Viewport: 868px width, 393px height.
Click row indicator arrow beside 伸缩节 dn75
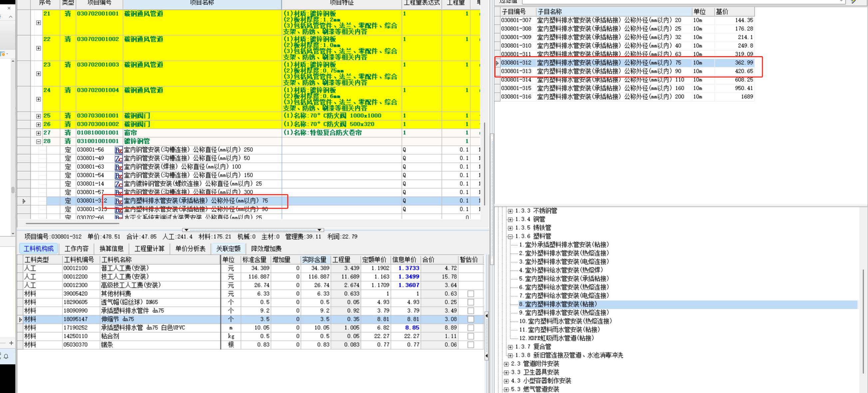point(21,319)
